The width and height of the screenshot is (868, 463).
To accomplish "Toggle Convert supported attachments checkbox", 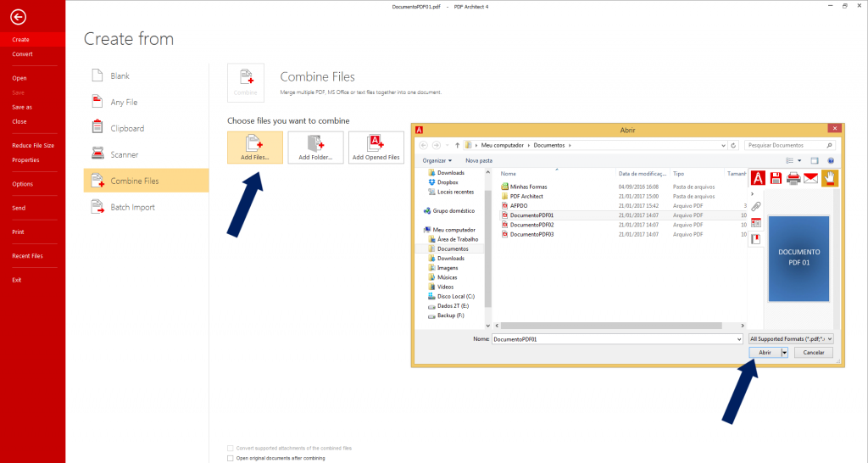I will click(x=231, y=448).
